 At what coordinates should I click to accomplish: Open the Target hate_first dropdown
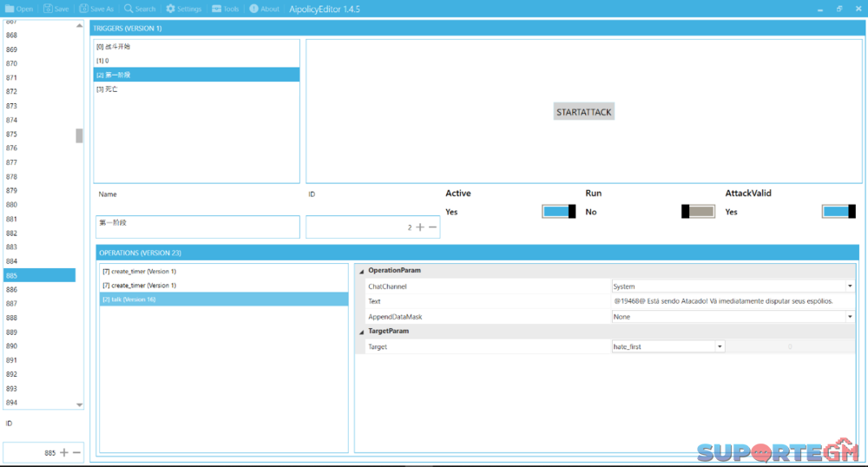[x=720, y=346]
